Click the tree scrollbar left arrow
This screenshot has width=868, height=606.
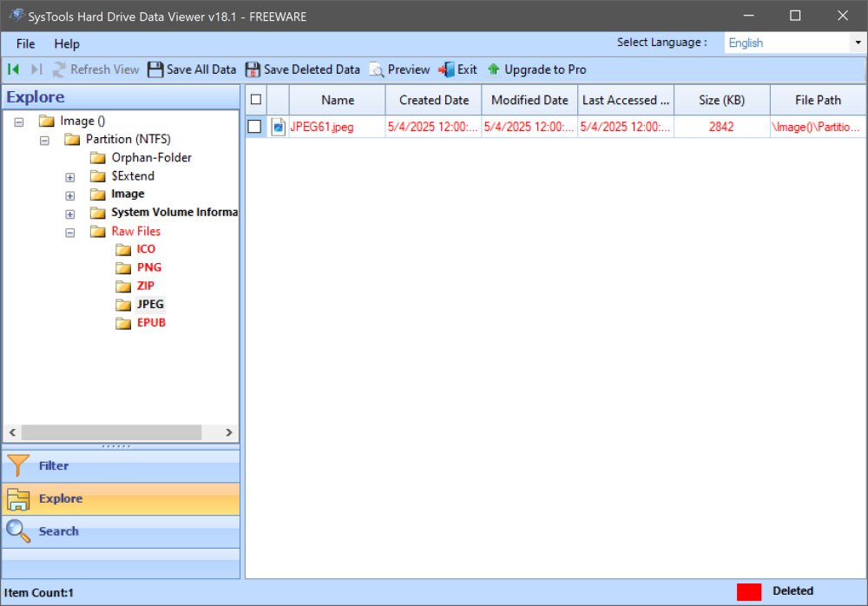[x=13, y=432]
